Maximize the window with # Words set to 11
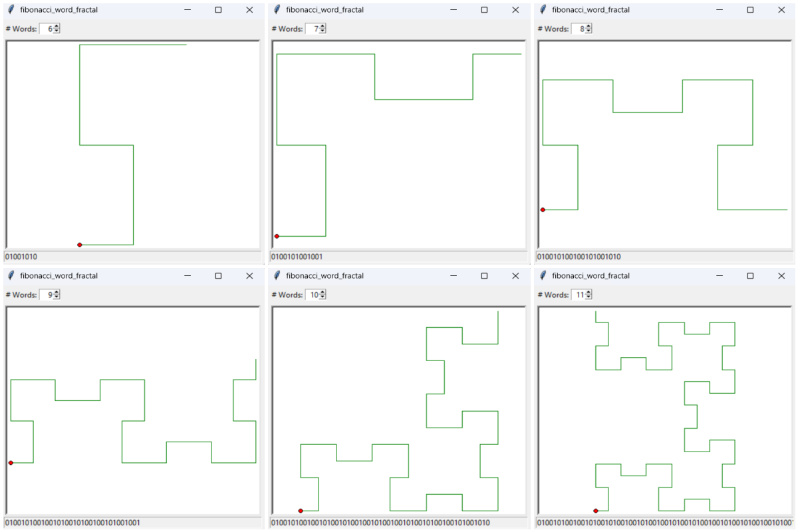The height and width of the screenshot is (532, 798). (x=750, y=276)
